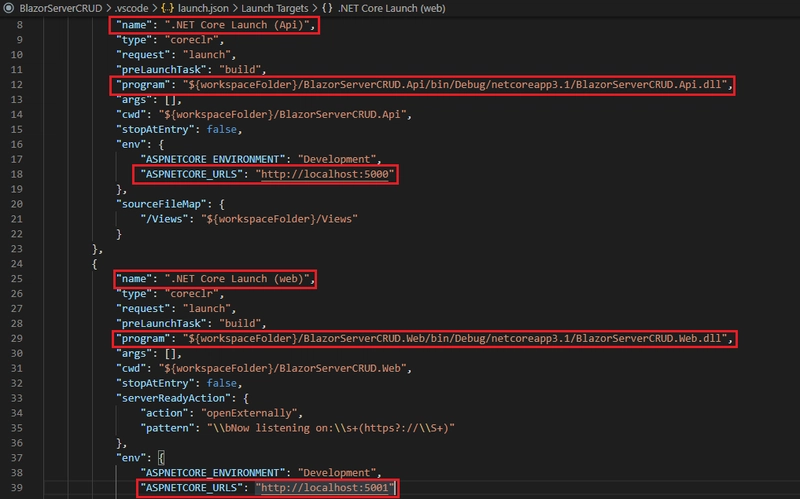Viewport: 800px width, 499px height.
Task: Click the object braces icon before .NET Core Launch (web)
Action: 327,8
